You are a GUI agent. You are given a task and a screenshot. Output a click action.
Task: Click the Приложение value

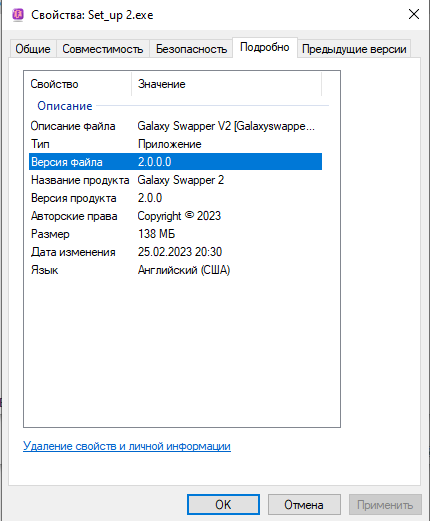(170, 144)
